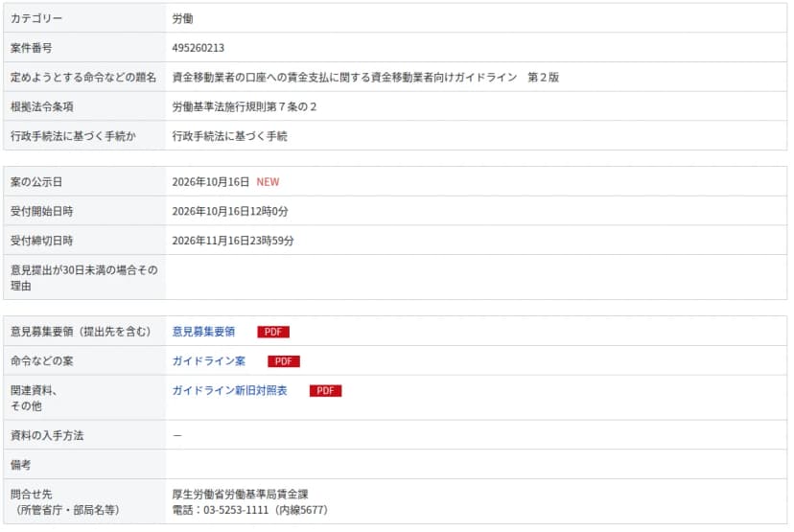Click the contact 厚生労働省労働基準局賃金課
Image resolution: width=794 pixels, height=532 pixels.
(240, 494)
